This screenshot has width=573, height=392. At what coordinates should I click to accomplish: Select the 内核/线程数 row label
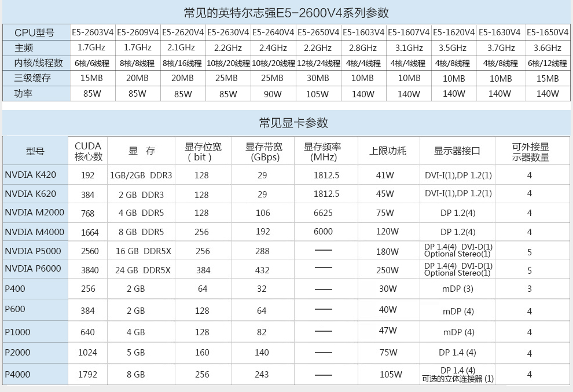coord(39,63)
